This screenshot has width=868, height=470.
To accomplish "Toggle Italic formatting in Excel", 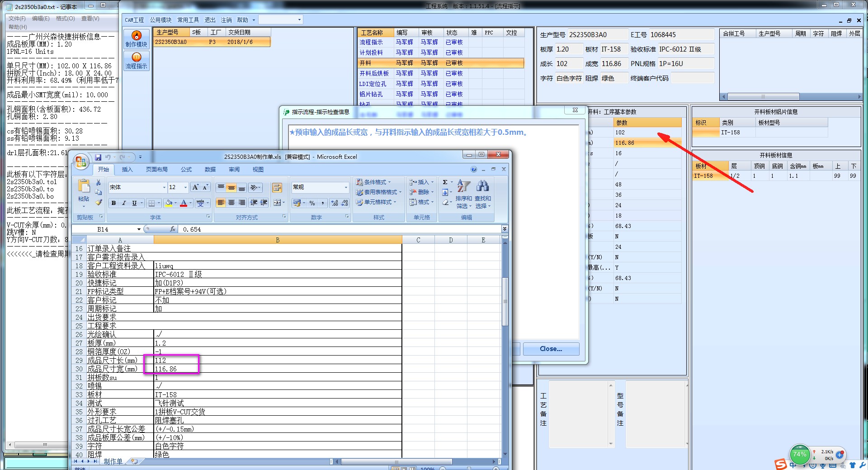I will pyautogui.click(x=124, y=203).
